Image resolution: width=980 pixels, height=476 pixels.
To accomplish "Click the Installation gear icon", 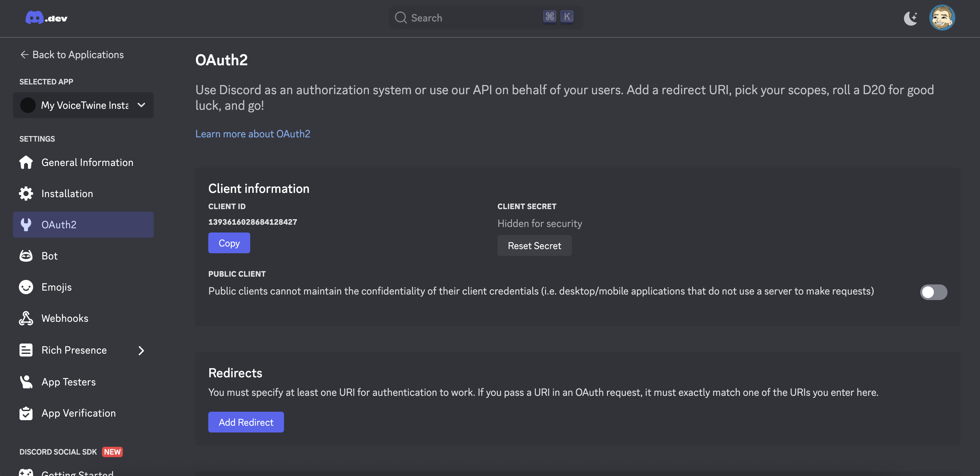I will (26, 194).
